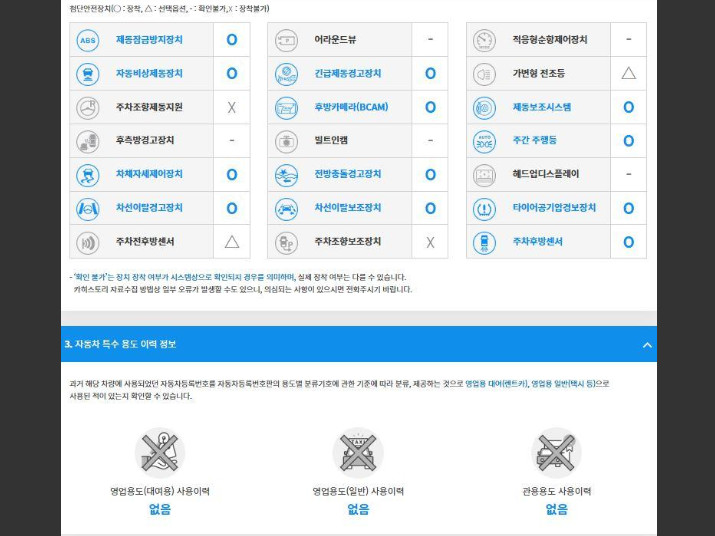Viewport: 715px width, 536px height.
Task: Click the O status for 주차후방센서
Action: 628,242
